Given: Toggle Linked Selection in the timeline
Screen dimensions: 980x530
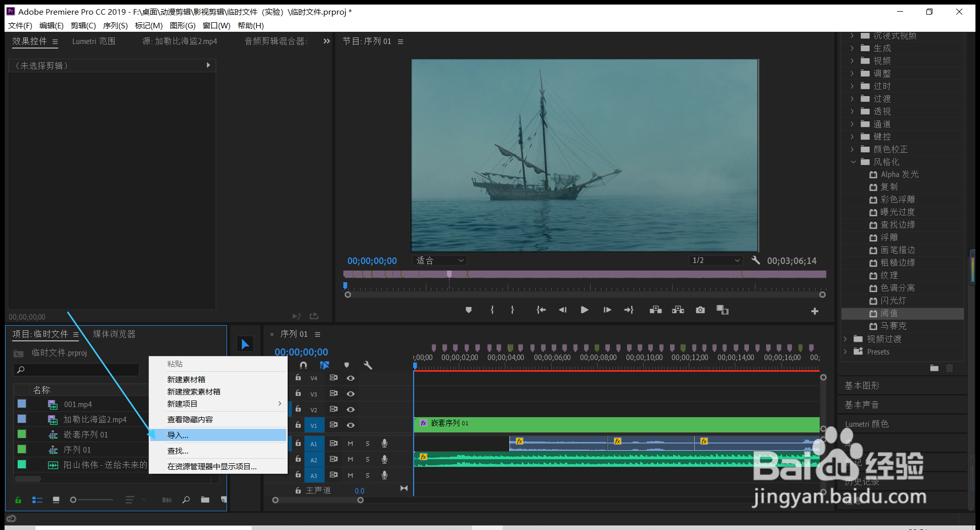Looking at the screenshot, I should click(325, 365).
